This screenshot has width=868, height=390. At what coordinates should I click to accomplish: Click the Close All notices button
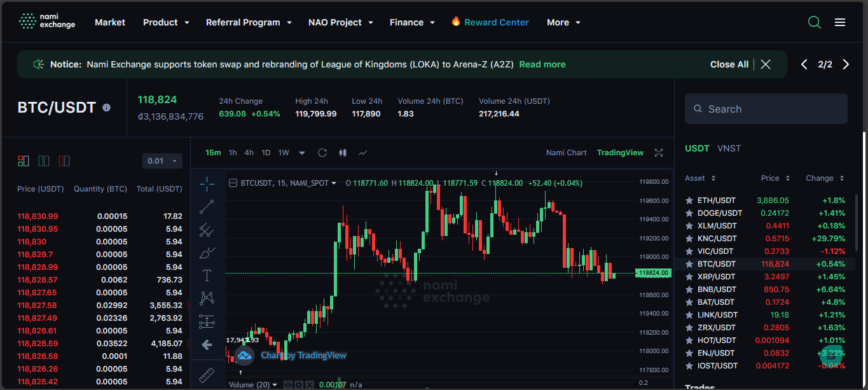click(729, 64)
